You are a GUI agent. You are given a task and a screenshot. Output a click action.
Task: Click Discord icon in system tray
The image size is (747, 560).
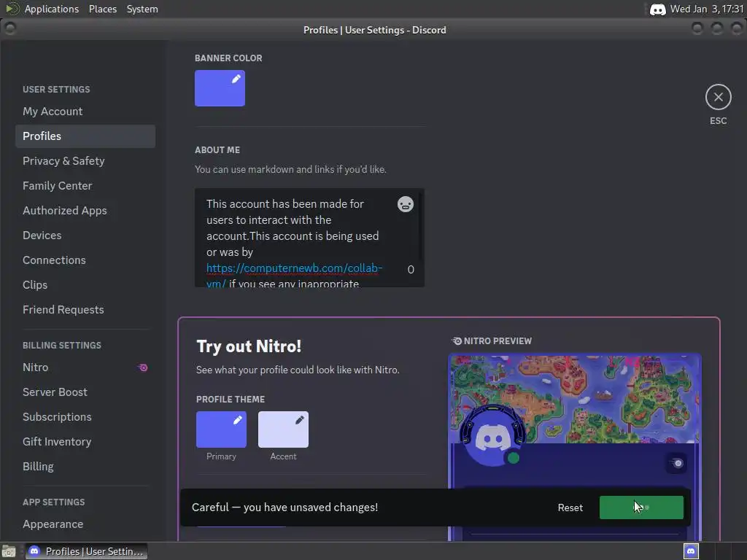(657, 9)
